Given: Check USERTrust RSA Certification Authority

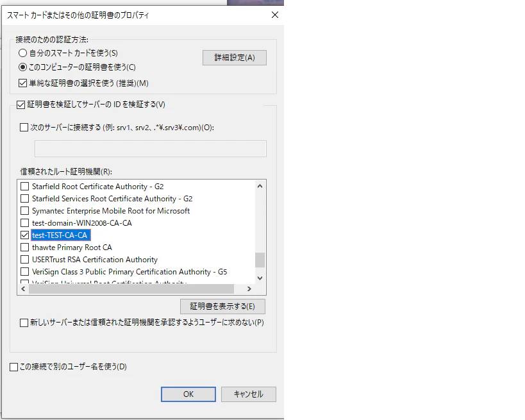Looking at the screenshot, I should click(24, 260).
